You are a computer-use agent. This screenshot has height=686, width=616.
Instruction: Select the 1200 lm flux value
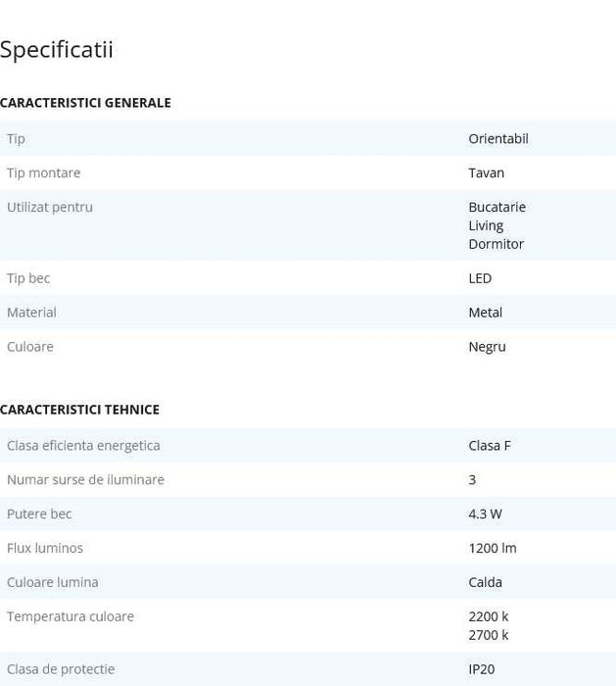[492, 549]
